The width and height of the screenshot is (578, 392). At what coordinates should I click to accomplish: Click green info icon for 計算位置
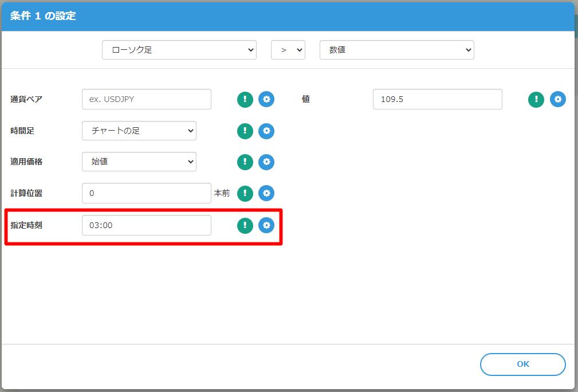[x=245, y=194]
